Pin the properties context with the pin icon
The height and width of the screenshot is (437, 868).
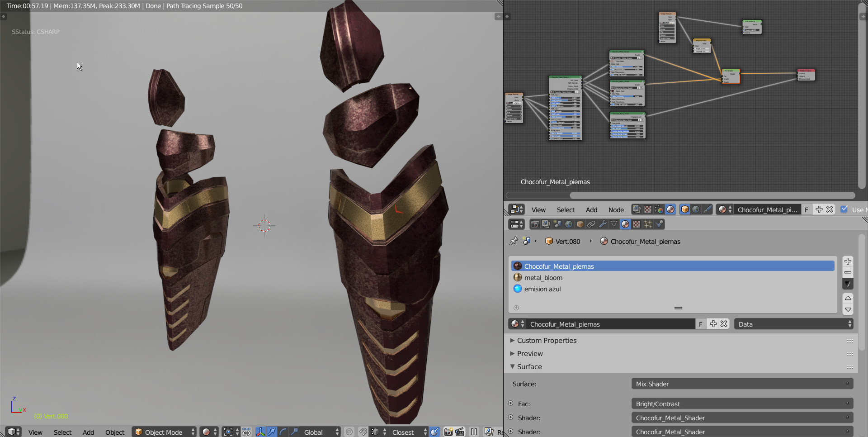[x=514, y=241]
